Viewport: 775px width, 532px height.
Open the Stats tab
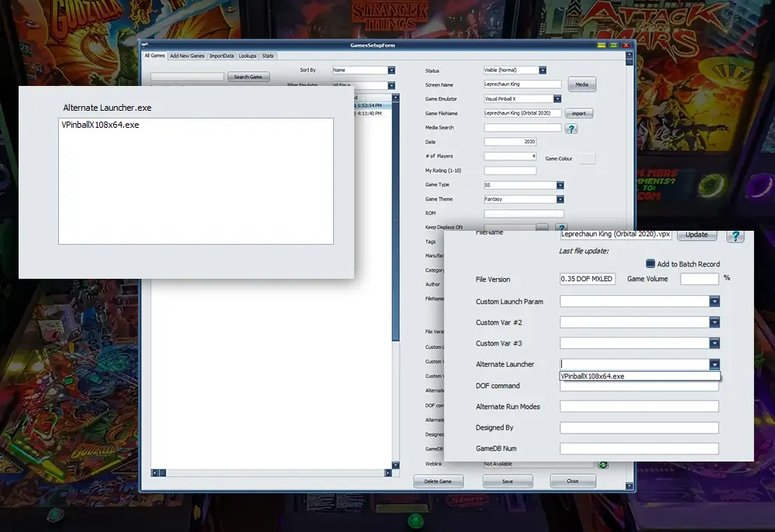click(268, 56)
